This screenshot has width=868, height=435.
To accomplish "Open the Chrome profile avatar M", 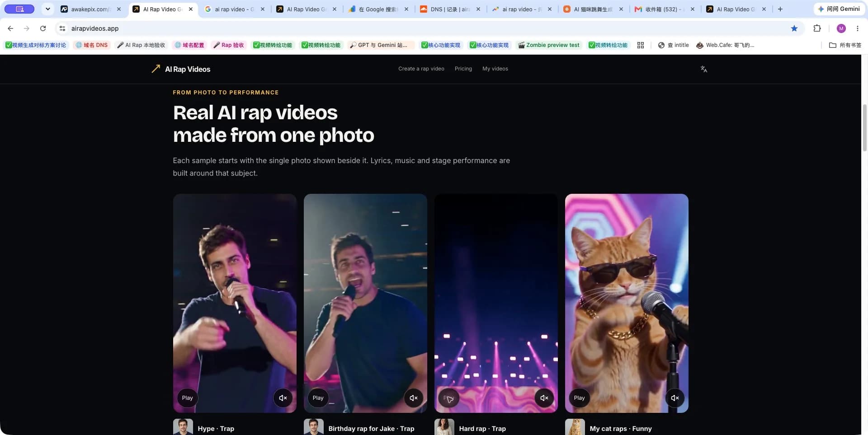I will click(x=841, y=28).
